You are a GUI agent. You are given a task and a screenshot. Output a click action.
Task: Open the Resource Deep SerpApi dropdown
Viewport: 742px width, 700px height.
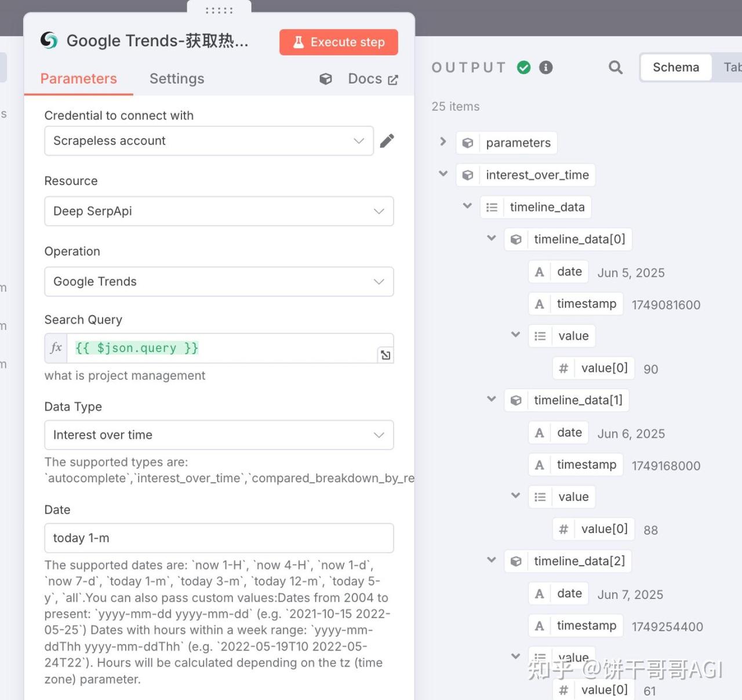point(219,211)
